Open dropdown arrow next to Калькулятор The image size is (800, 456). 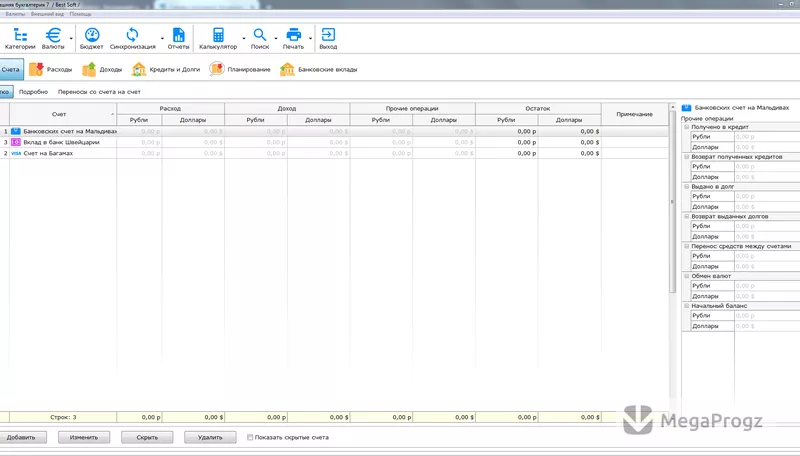(243, 39)
